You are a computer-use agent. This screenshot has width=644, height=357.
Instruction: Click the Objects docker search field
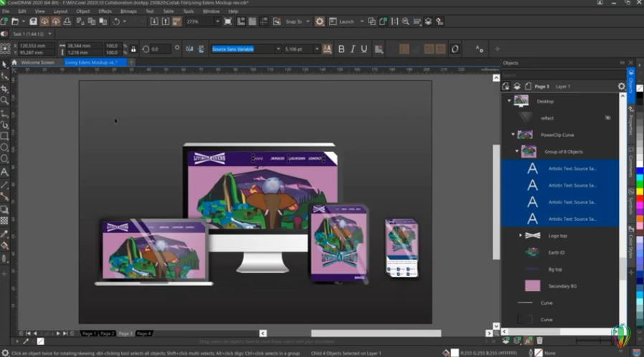[563, 75]
